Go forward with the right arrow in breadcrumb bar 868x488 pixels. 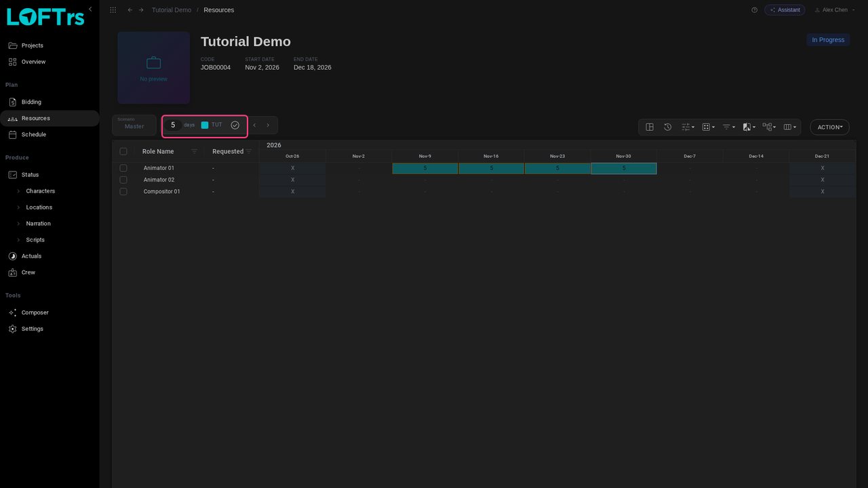pyautogui.click(x=141, y=10)
